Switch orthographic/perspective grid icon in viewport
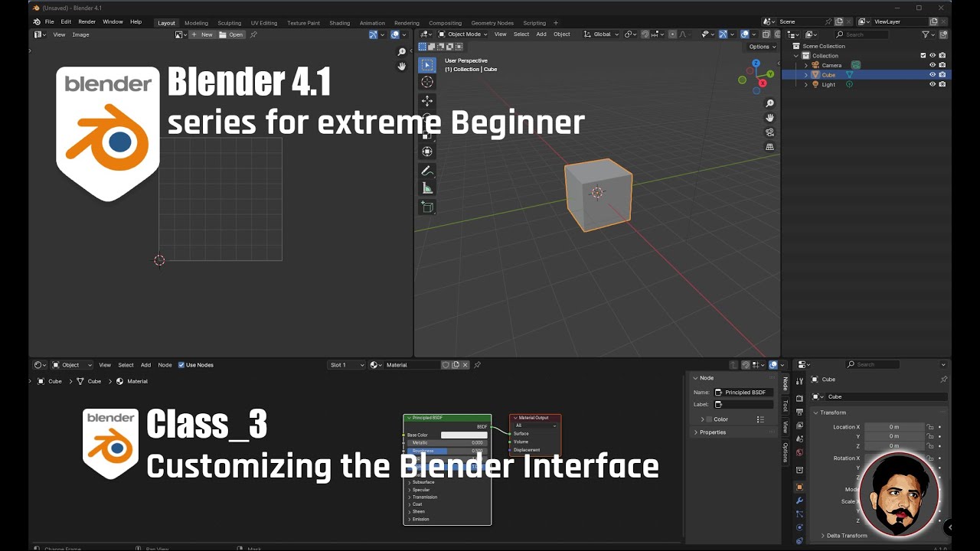 coord(769,147)
